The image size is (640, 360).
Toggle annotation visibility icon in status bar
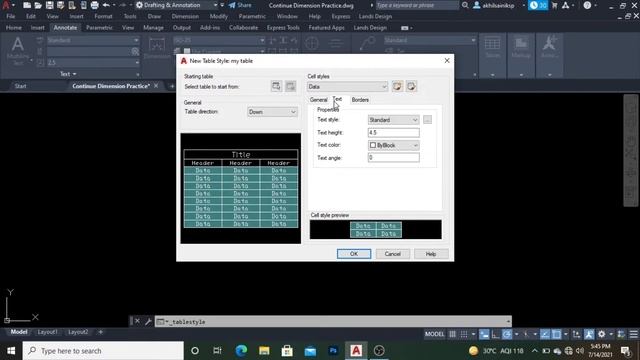tap(589, 334)
